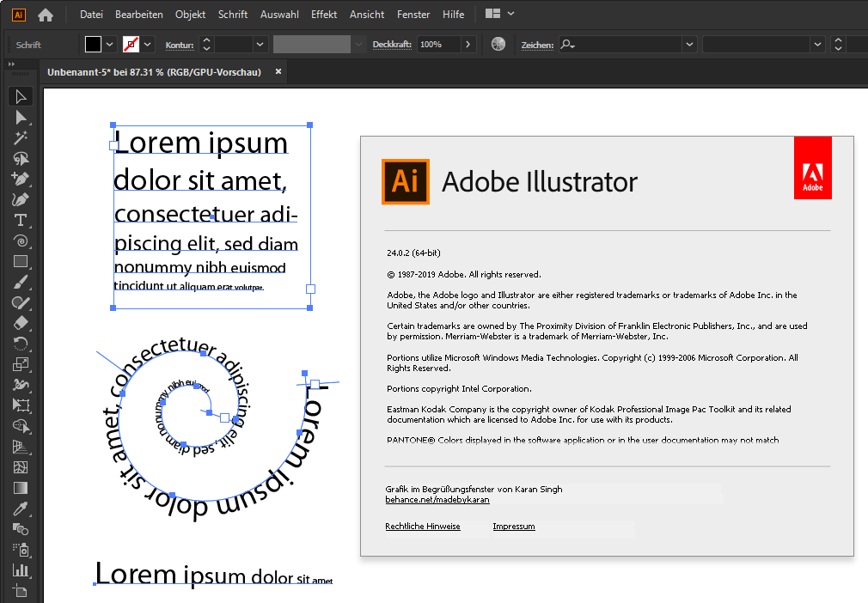Select the Direct Selection tool
Screen dimensions: 868x603
click(21, 118)
